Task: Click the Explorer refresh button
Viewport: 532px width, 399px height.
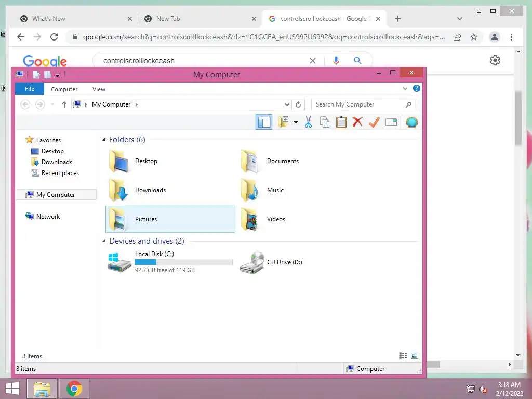Action: coord(298,104)
